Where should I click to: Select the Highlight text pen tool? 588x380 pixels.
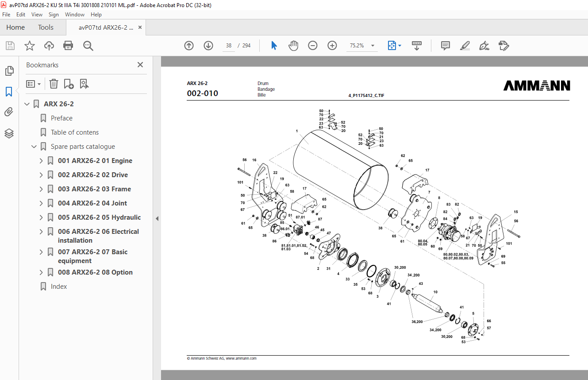tap(465, 46)
